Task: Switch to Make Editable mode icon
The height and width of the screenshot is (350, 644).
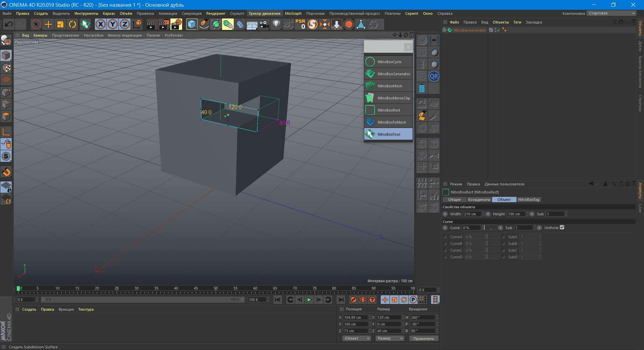Action: click(x=6, y=40)
